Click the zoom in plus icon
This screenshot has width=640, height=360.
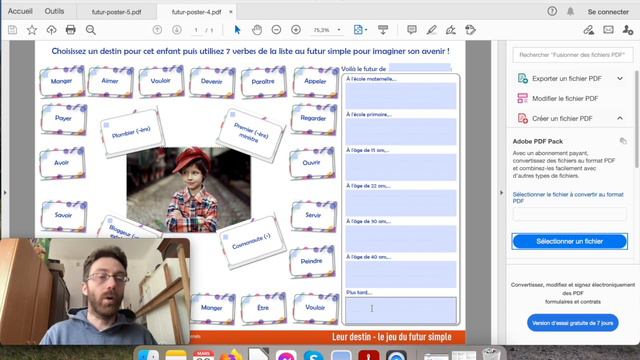[x=296, y=30]
